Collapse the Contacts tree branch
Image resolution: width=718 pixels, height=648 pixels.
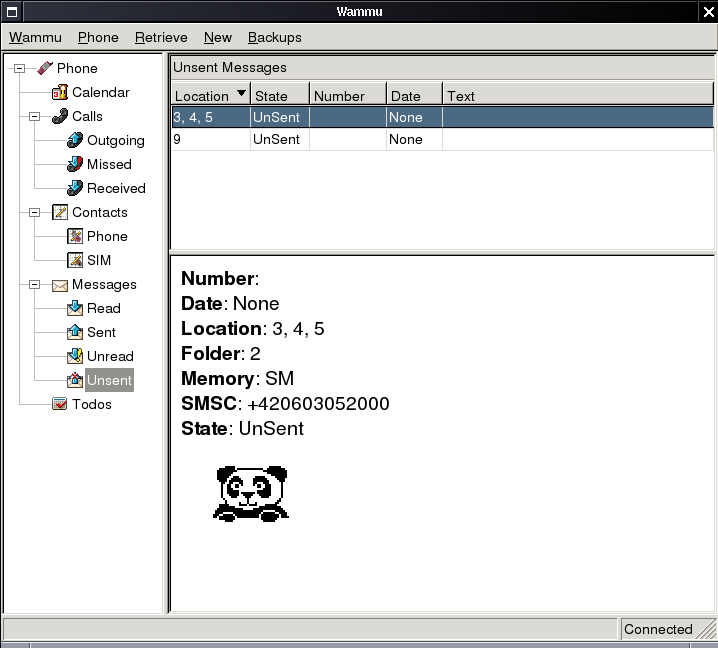point(34,212)
